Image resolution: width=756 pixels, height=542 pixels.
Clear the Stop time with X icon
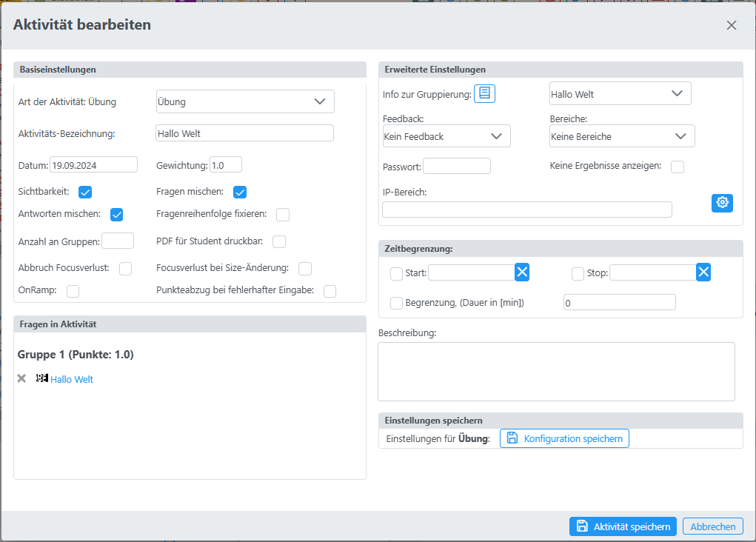(x=703, y=272)
